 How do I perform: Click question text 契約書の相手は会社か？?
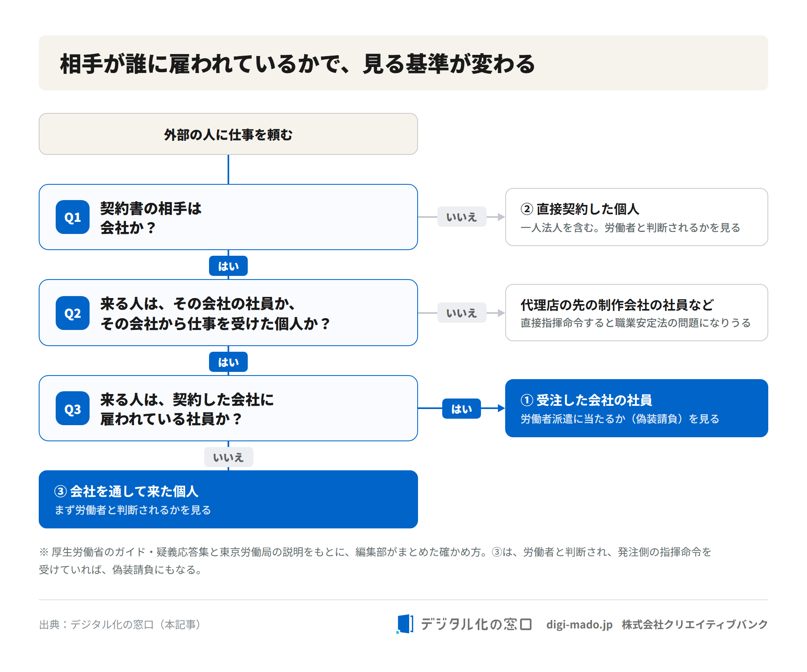click(x=151, y=218)
